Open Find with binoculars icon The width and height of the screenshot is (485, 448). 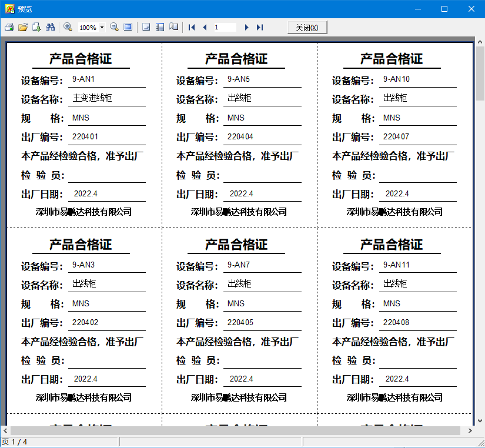50,27
